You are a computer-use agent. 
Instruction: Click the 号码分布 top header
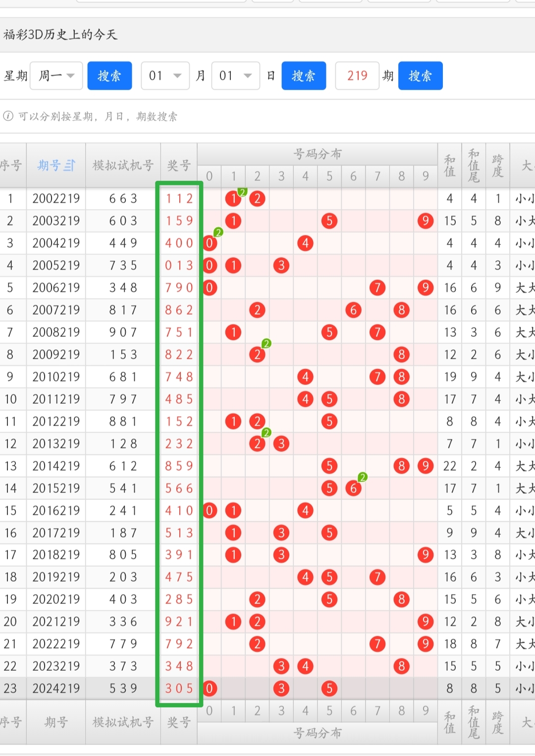pos(318,154)
